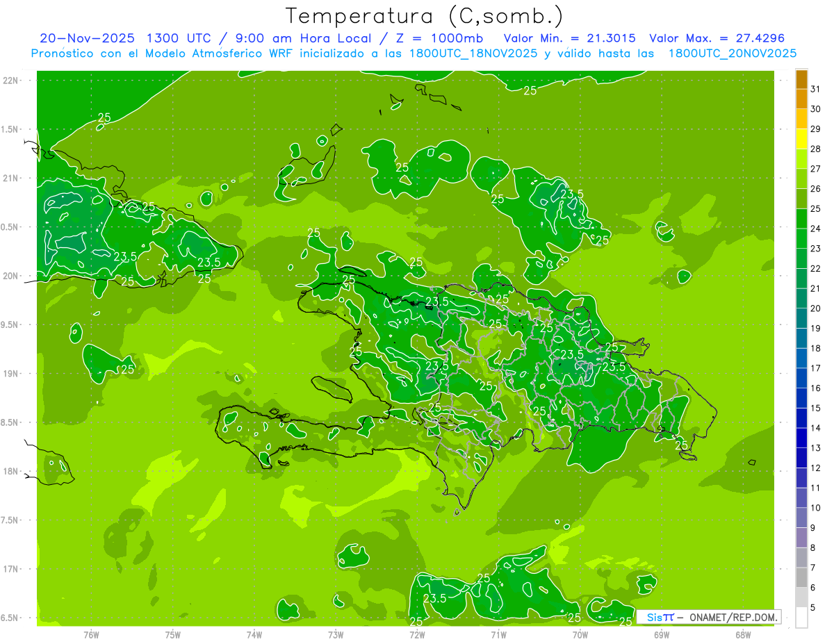This screenshot has height=644, width=834.
Task: Click the yellow legend swatch between 28 and 29
Action: coord(802,140)
